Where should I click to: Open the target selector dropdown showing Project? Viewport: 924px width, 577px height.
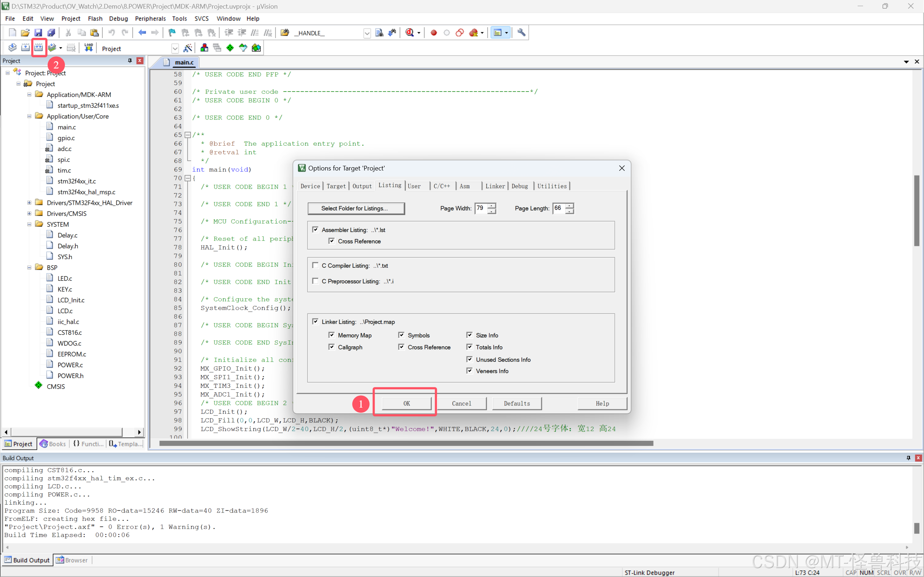tap(175, 48)
